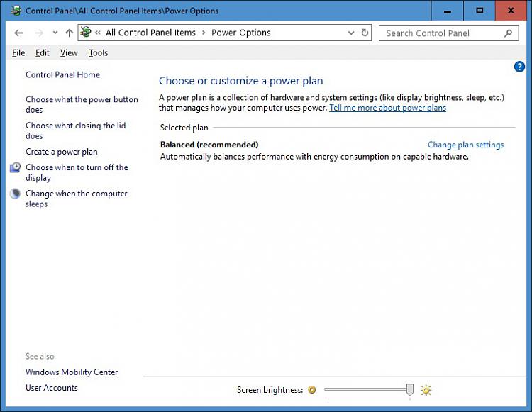Select the Balanced (recommended) plan text
Screen dimensions: 532x412
(x=209, y=145)
